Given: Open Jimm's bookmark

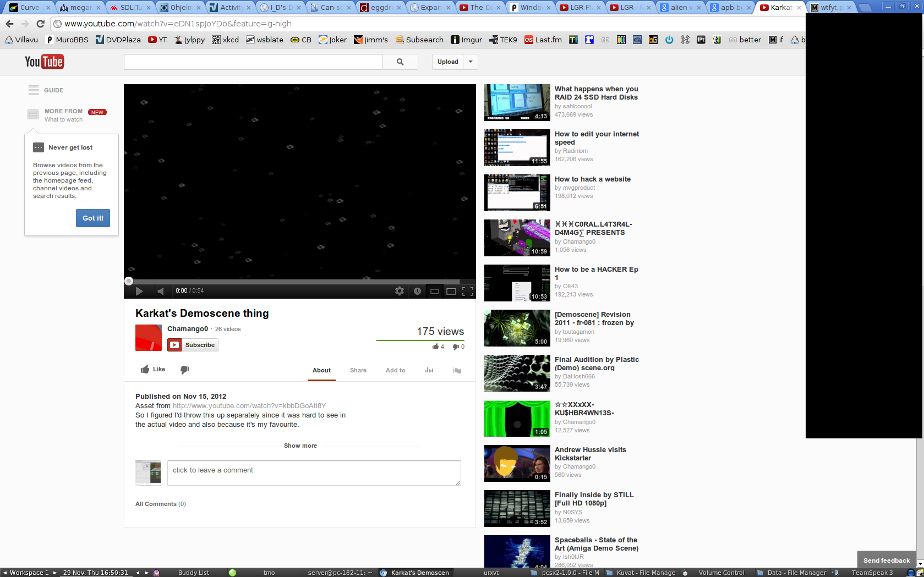Looking at the screenshot, I should point(371,40).
